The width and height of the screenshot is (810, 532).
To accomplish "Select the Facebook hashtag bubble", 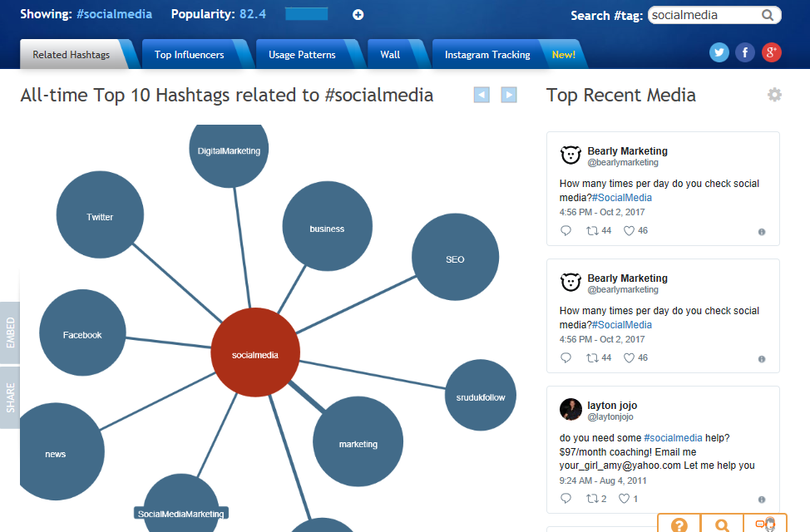I will (x=82, y=332).
